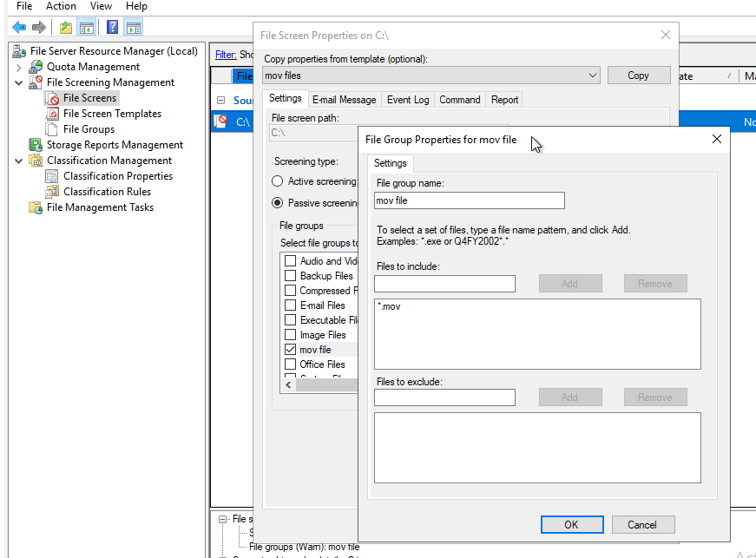Select the Passive screening radio button

point(278,203)
